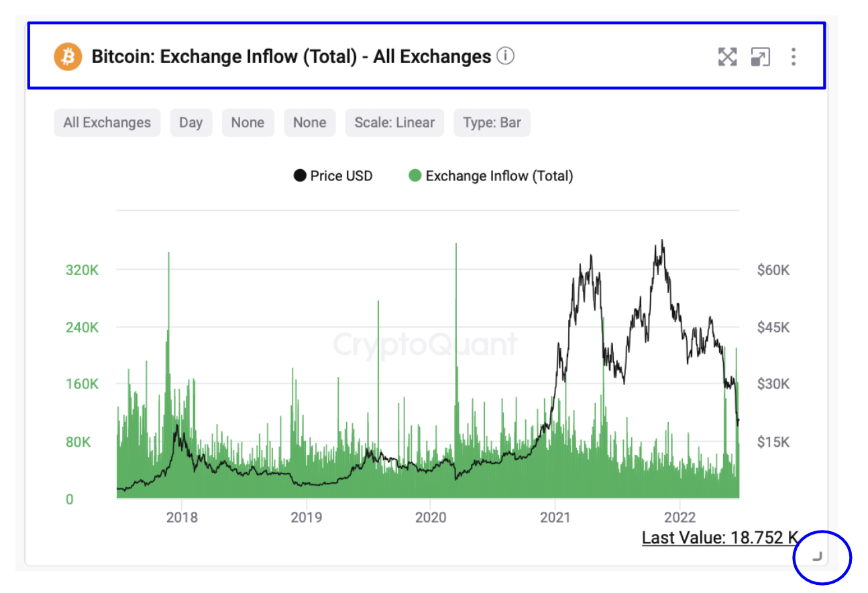868x593 pixels.
Task: Change the Type: Bar chart setting
Action: coord(492,123)
